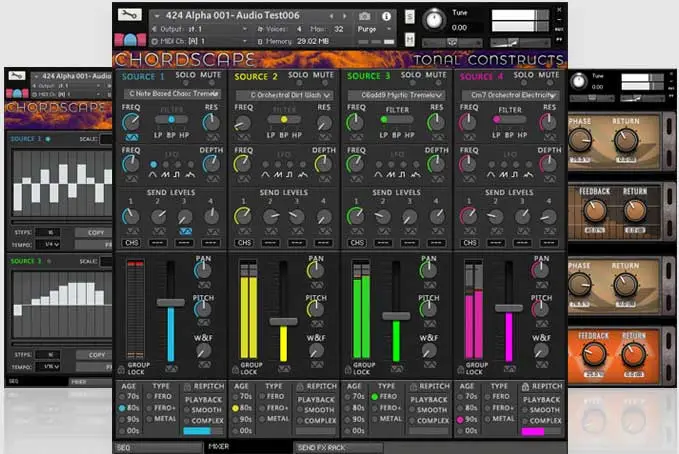Click Source 3 Repitch lock icon
This screenshot has height=454, width=679.
(413, 386)
